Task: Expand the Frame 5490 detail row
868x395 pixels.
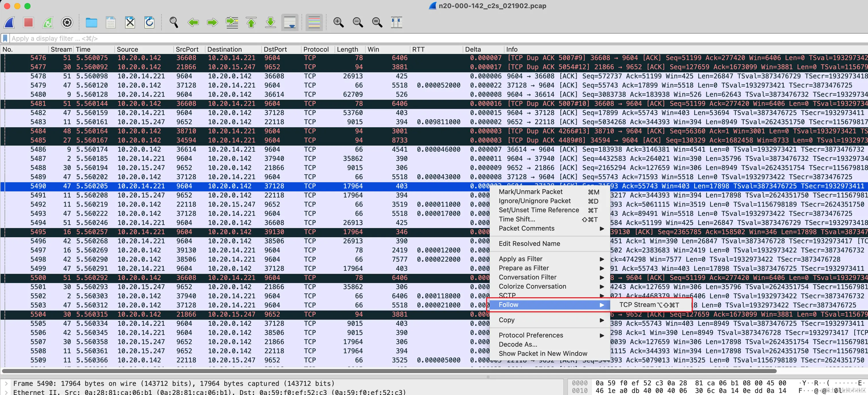Action: pos(6,384)
